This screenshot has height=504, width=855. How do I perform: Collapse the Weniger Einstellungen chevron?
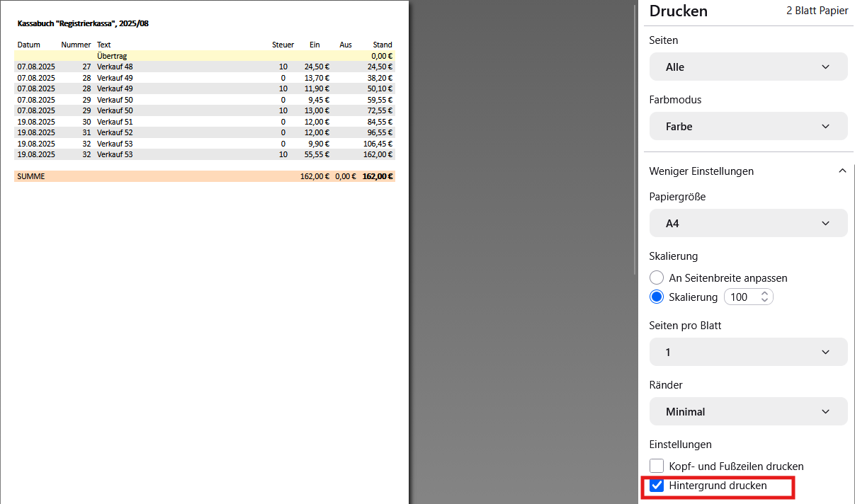point(842,171)
